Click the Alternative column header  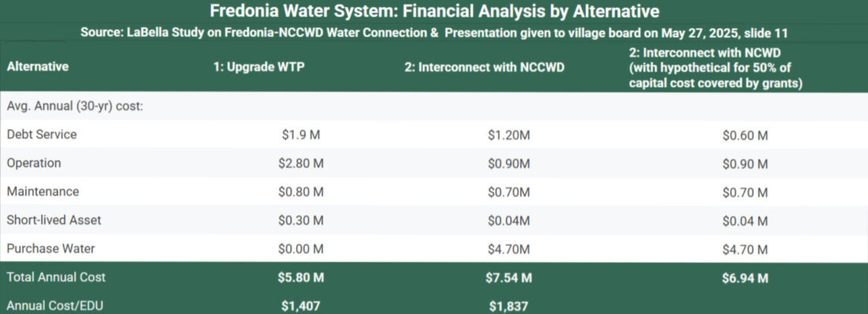tap(38, 66)
